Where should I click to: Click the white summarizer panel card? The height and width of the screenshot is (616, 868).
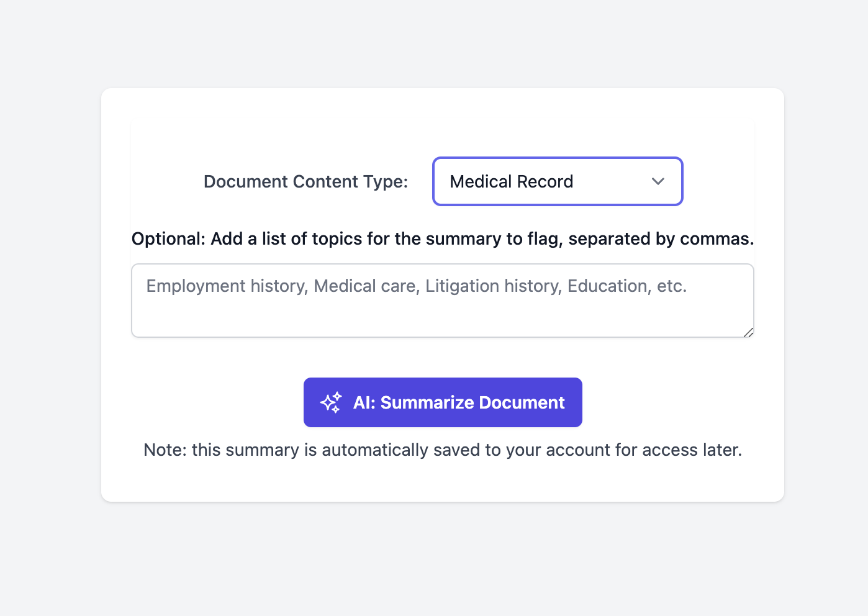tap(442, 484)
